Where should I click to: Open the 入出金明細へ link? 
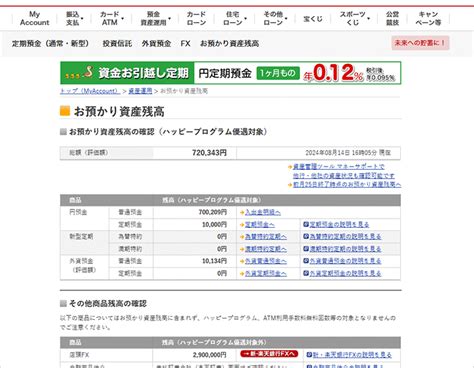[263, 212]
